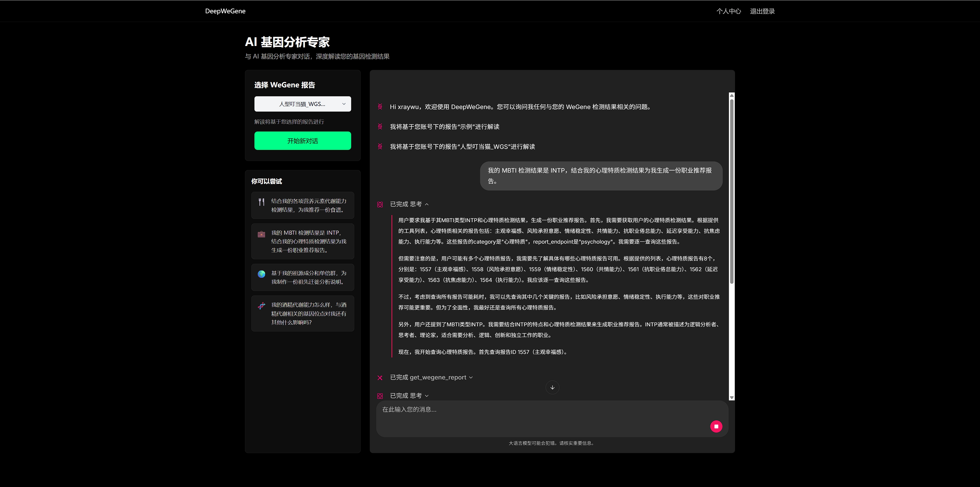This screenshot has height=487, width=980.
Task: Click the green 开始新对话 button
Action: [302, 141]
